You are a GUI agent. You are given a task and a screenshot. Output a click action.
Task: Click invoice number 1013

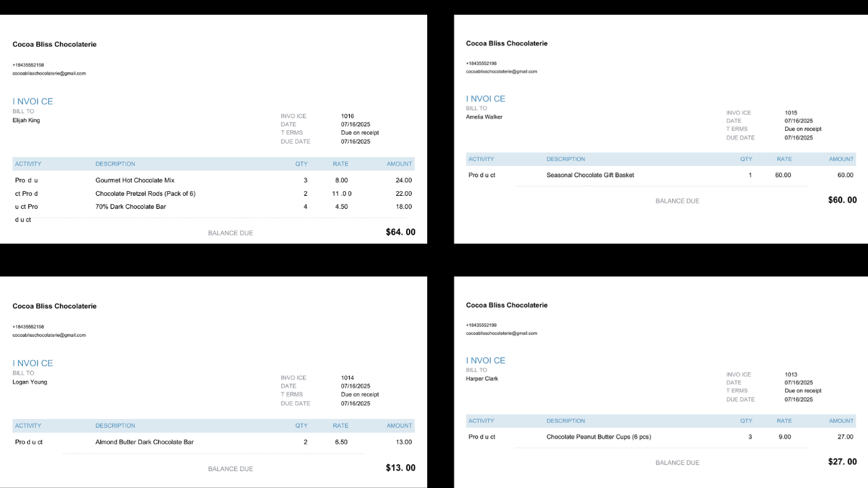[x=791, y=375]
